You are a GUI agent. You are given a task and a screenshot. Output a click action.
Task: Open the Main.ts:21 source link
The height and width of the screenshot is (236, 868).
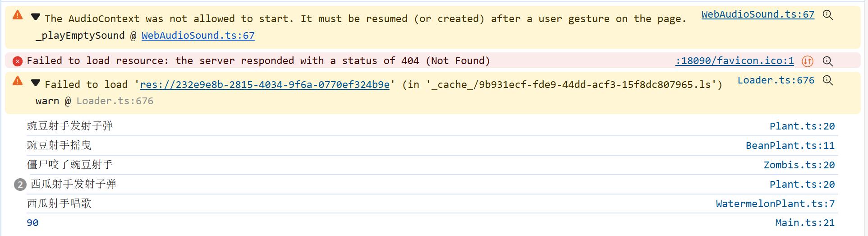tap(805, 223)
